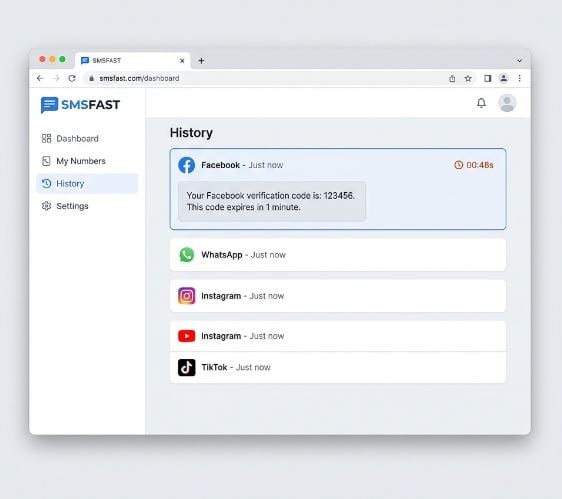Click the YouTube logo icon
Viewport: 562px width, 499px height.
[186, 336]
